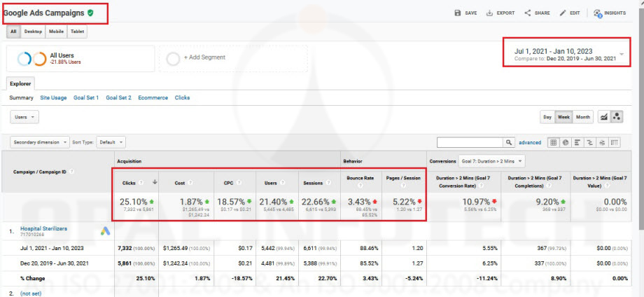Click help icon next to Clicks

[x=141, y=183]
